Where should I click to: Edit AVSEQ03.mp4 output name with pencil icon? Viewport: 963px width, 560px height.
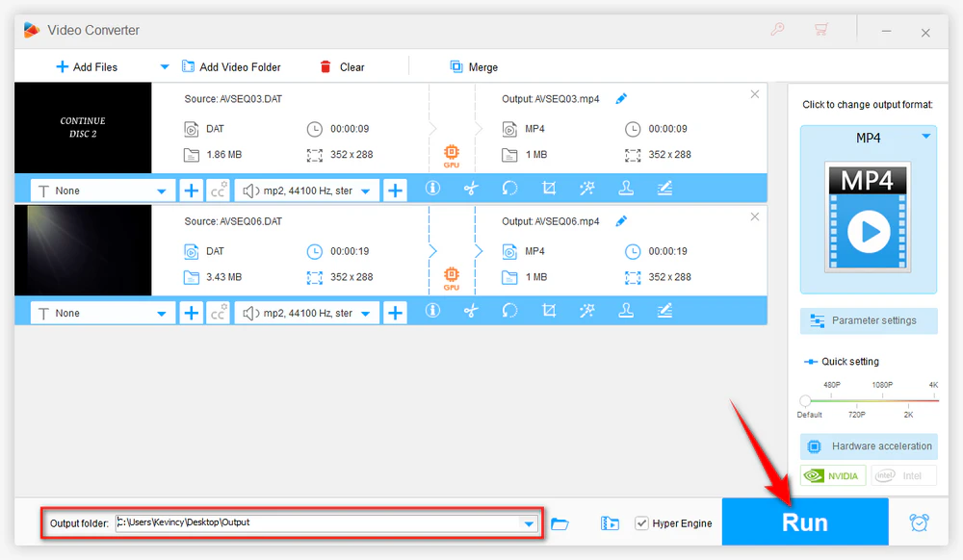(x=621, y=99)
